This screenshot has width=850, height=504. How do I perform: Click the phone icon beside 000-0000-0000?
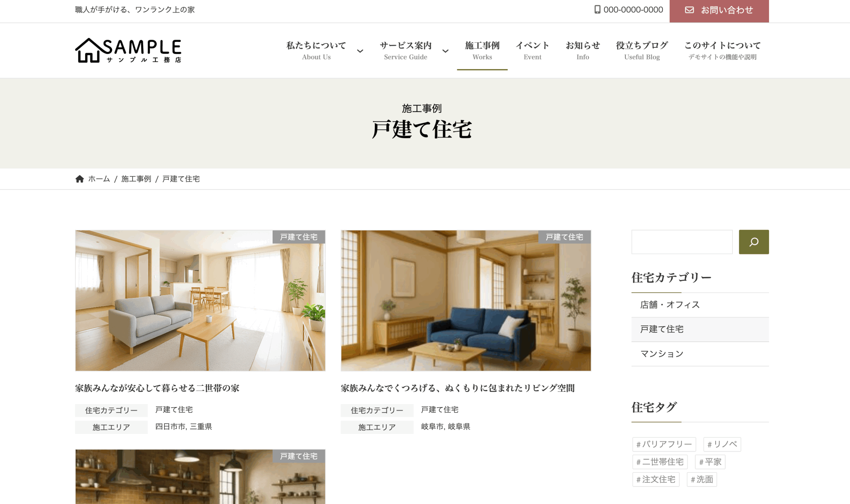point(597,10)
